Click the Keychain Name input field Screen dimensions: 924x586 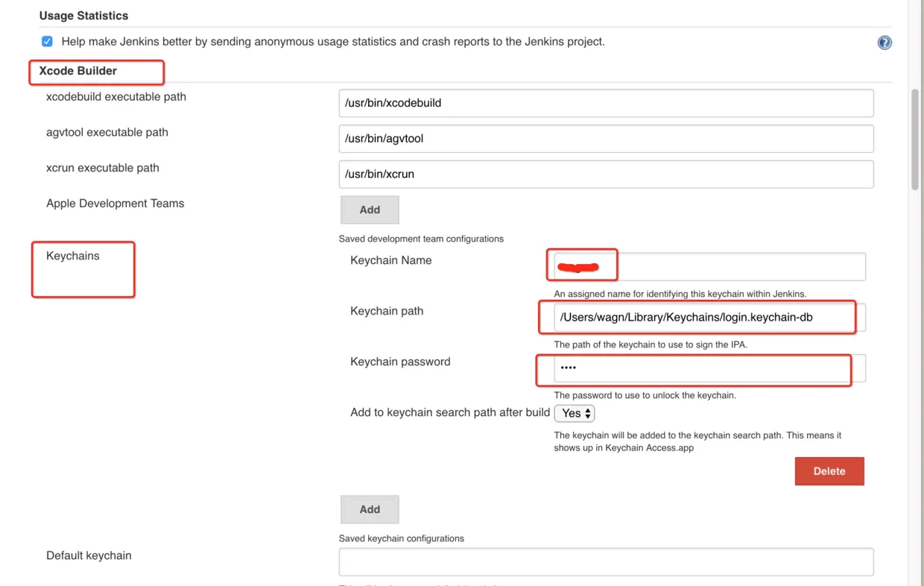pos(709,267)
